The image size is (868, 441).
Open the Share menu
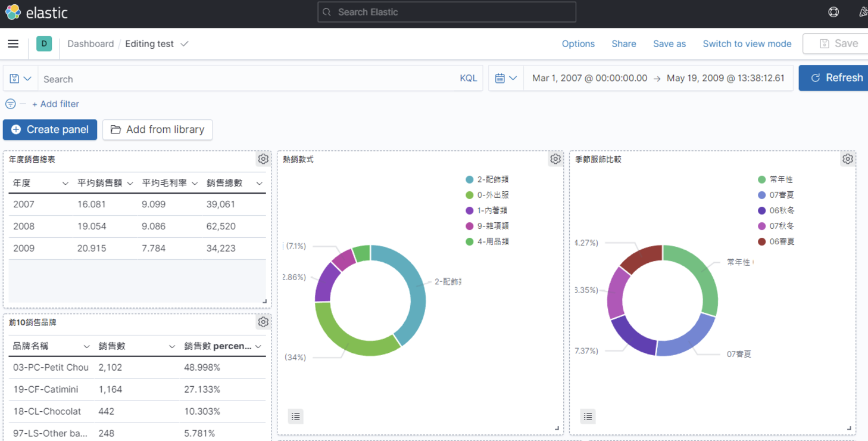(623, 44)
